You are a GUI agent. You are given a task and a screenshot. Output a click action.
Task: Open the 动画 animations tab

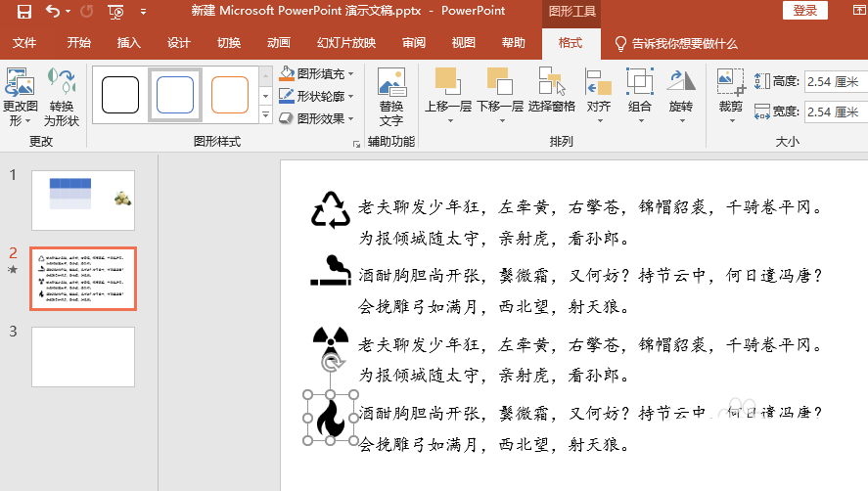coord(279,43)
